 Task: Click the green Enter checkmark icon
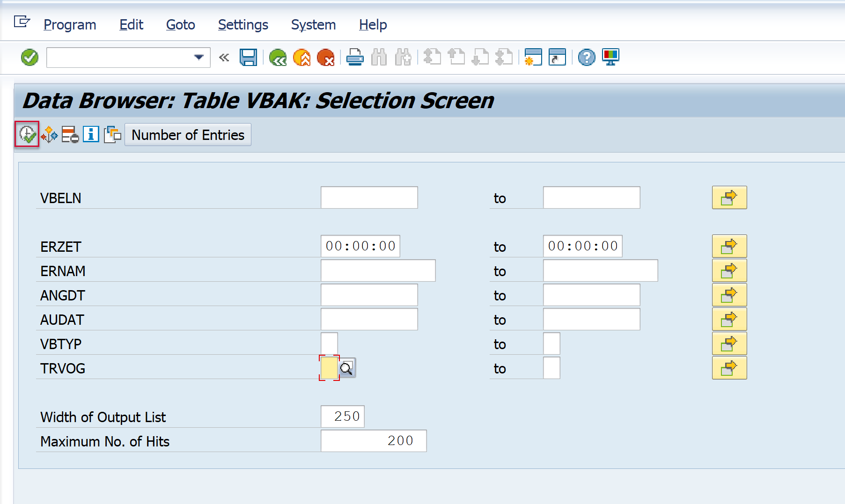click(x=29, y=58)
